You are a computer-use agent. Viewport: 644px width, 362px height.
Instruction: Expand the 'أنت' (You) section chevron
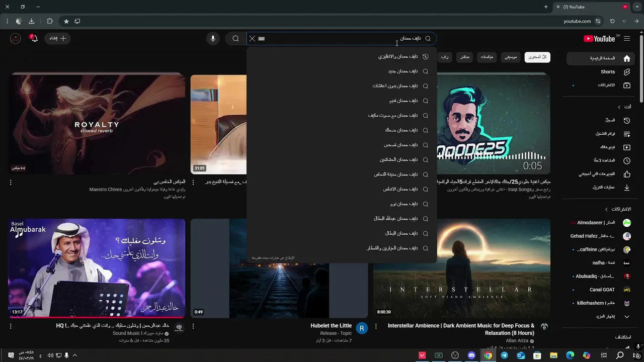[619, 107]
